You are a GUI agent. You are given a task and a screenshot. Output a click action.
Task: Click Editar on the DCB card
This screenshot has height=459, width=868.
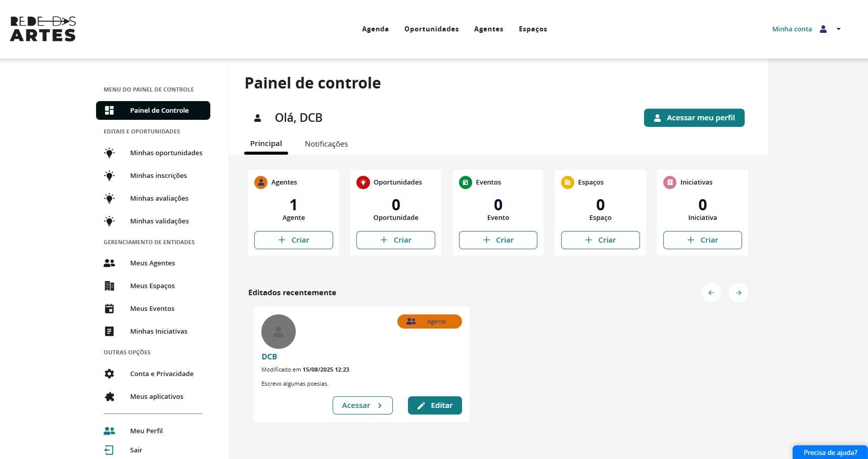(435, 405)
